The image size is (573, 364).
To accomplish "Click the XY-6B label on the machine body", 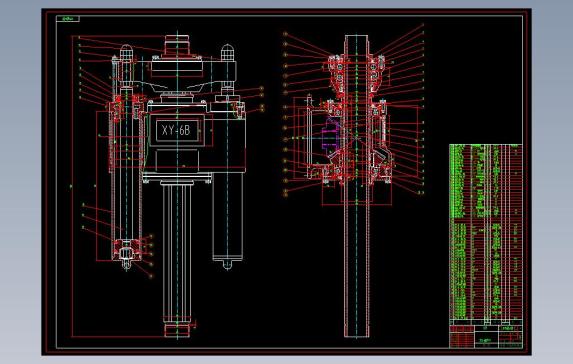I will click(176, 130).
